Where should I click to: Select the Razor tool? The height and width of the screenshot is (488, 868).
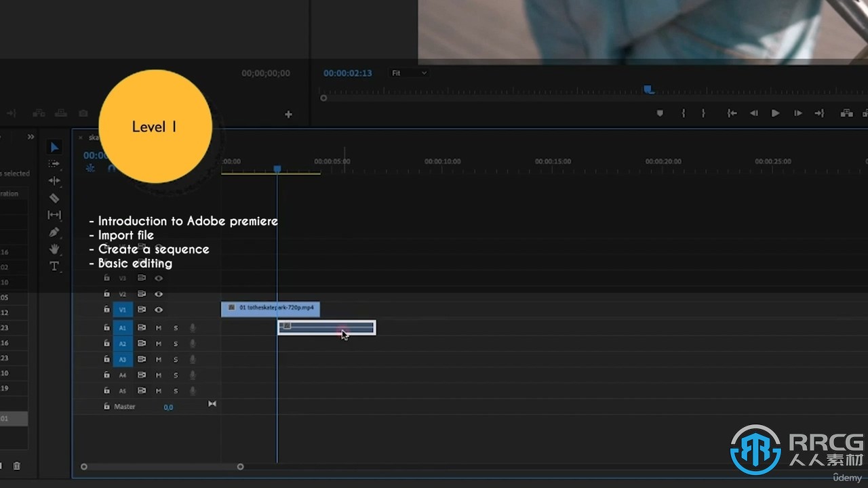pyautogui.click(x=54, y=198)
